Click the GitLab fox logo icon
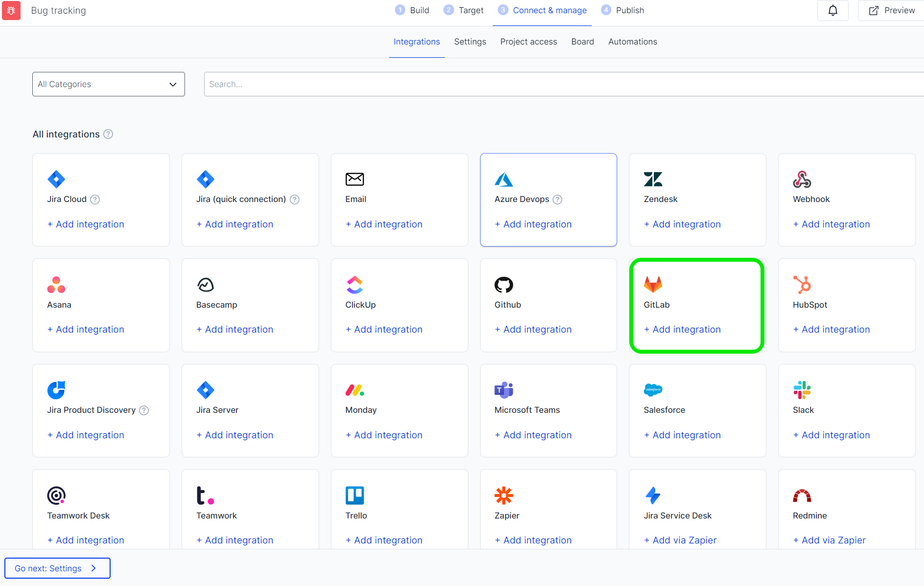924x586 pixels. (653, 285)
